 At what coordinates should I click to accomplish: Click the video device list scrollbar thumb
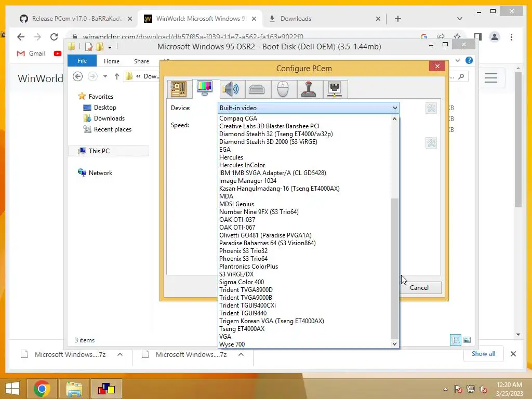pyautogui.click(x=394, y=268)
